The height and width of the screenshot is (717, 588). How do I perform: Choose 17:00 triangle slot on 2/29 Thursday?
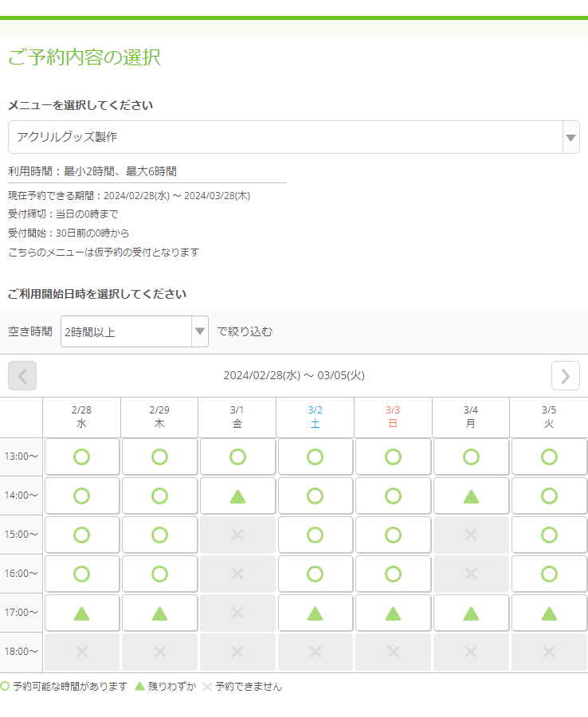click(x=159, y=613)
